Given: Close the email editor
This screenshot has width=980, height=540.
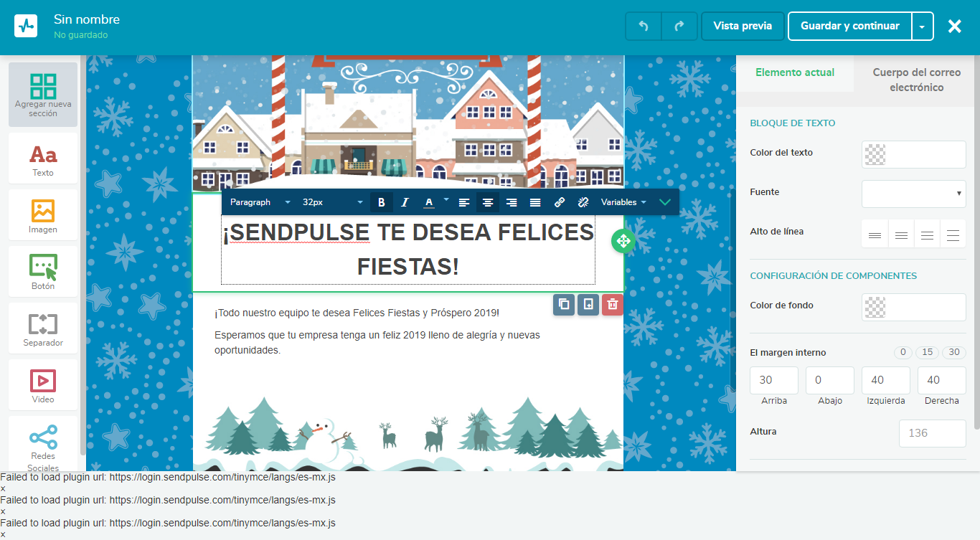Looking at the screenshot, I should tap(955, 27).
